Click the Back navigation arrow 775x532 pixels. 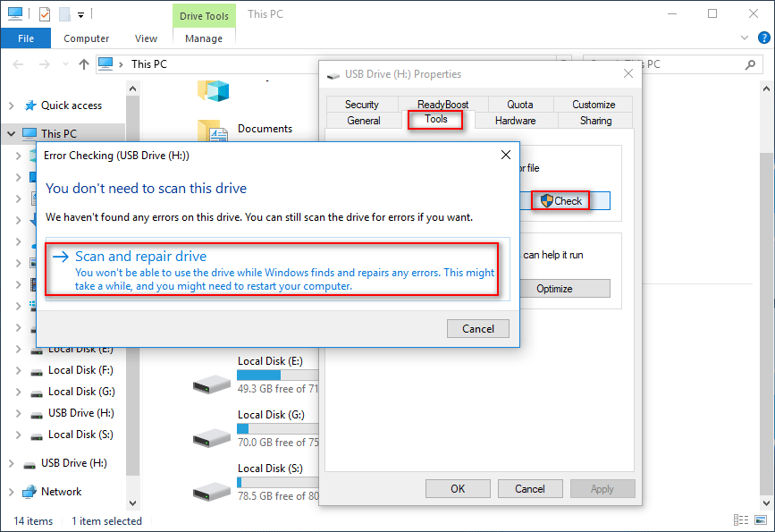point(18,64)
